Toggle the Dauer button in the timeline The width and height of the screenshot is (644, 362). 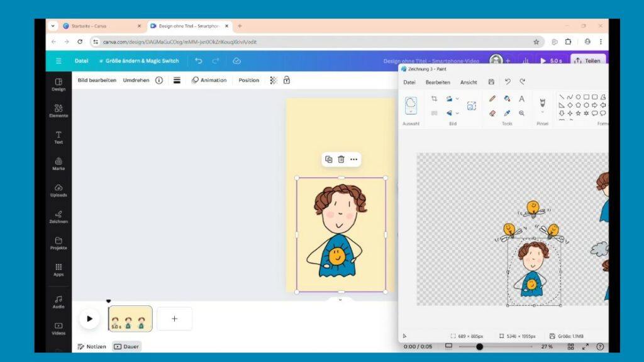pyautogui.click(x=126, y=346)
